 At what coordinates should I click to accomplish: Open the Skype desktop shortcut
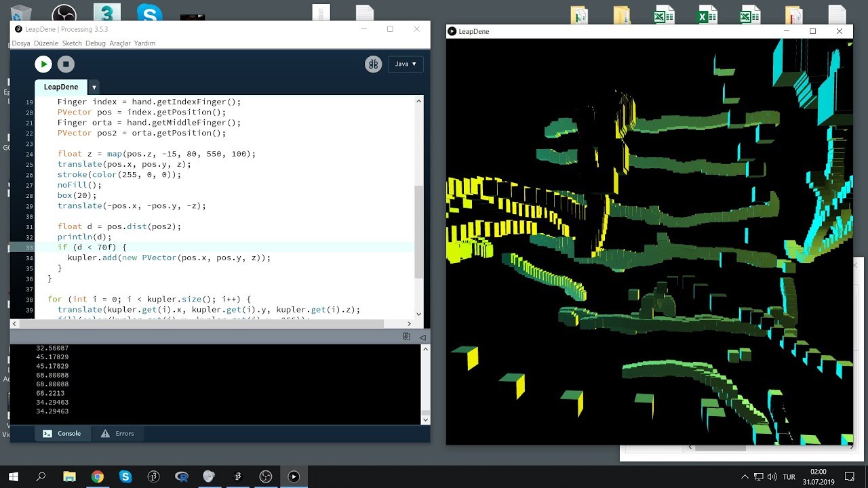tap(149, 13)
